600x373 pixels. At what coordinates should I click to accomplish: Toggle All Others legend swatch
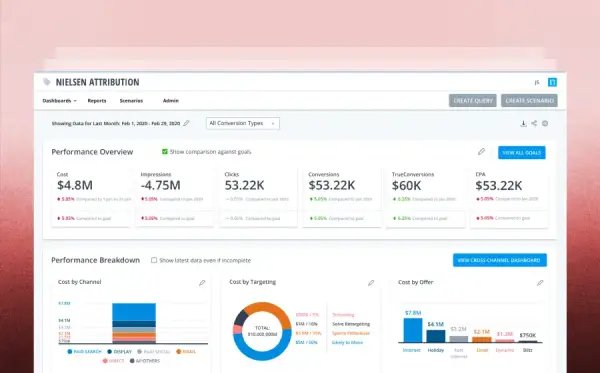[132, 361]
